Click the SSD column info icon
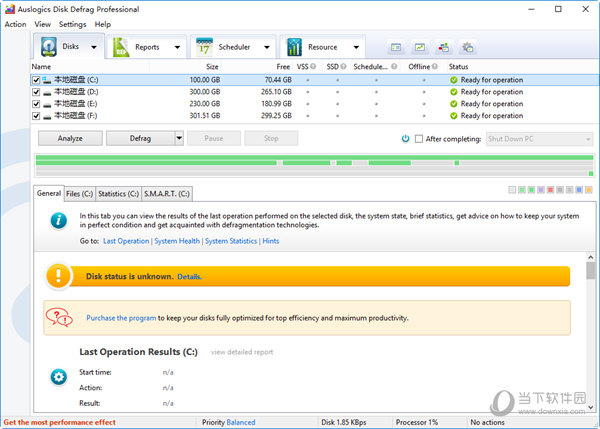Image resolution: width=600 pixels, height=429 pixels. click(x=343, y=67)
